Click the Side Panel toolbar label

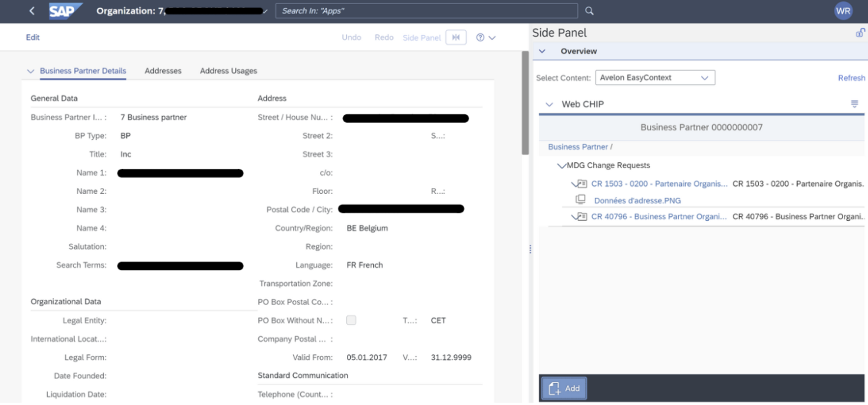tap(421, 38)
